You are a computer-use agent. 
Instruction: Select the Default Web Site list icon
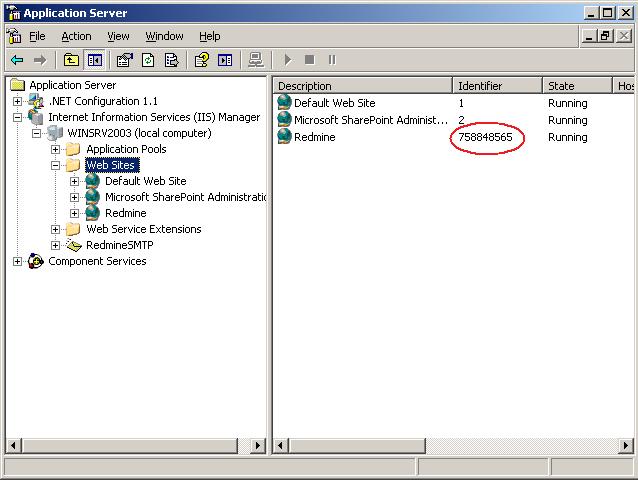pos(284,103)
